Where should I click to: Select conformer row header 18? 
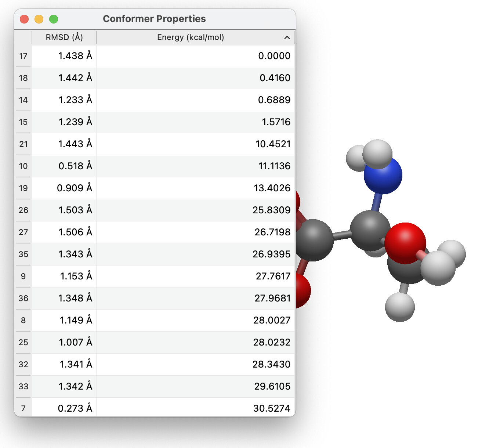[x=23, y=78]
